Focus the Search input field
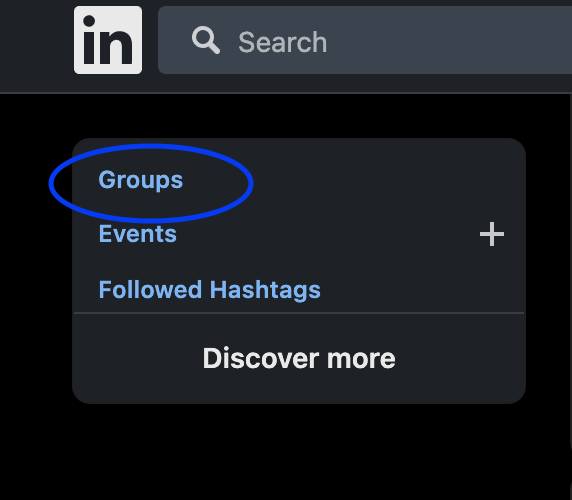Image resolution: width=572 pixels, height=500 pixels. (x=365, y=40)
